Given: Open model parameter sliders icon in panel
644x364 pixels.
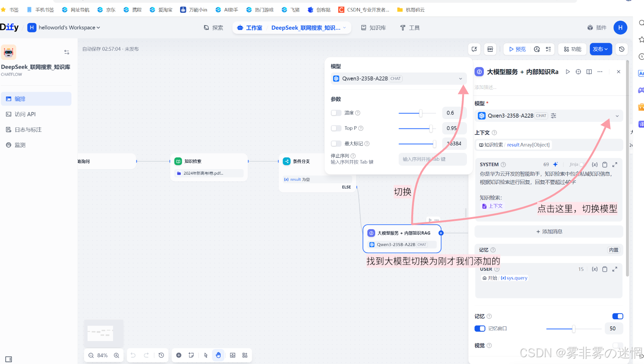Looking at the screenshot, I should coord(553,116).
